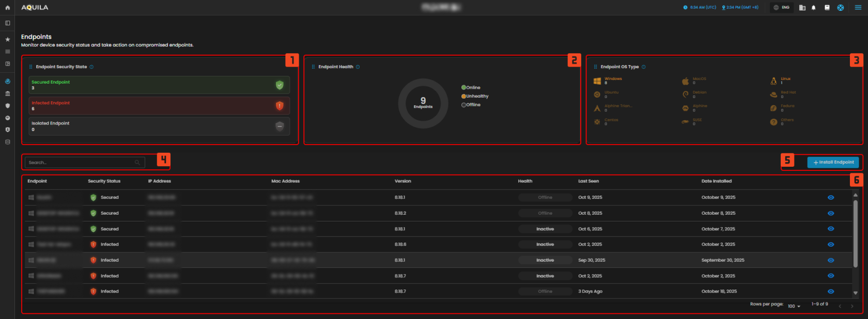Click the Infected Endpoint card
The width and height of the screenshot is (868, 319).
pos(159,106)
